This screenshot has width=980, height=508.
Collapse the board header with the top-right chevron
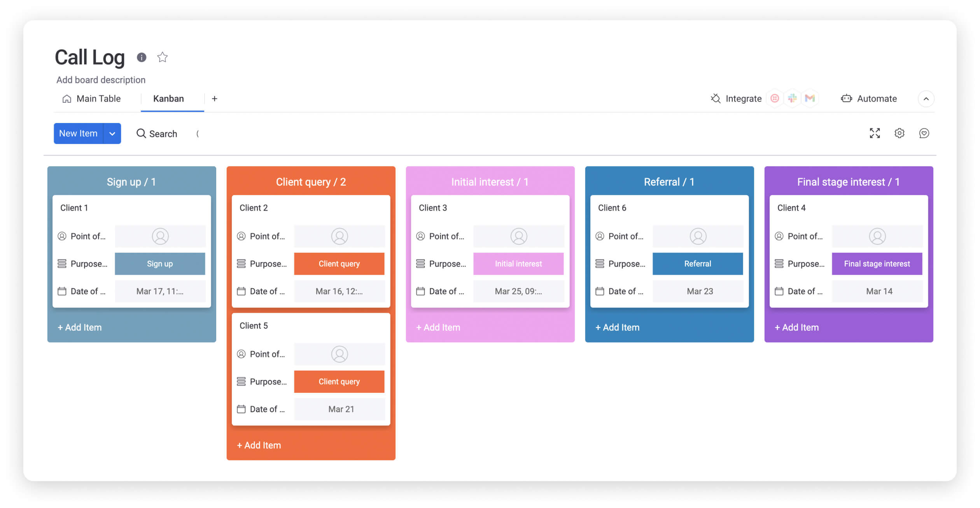927,99
